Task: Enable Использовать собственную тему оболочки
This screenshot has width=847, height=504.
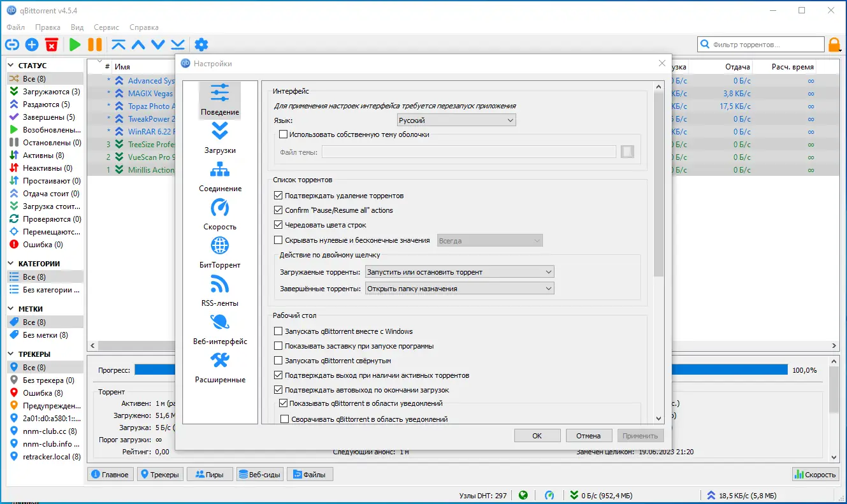Action: coord(284,134)
